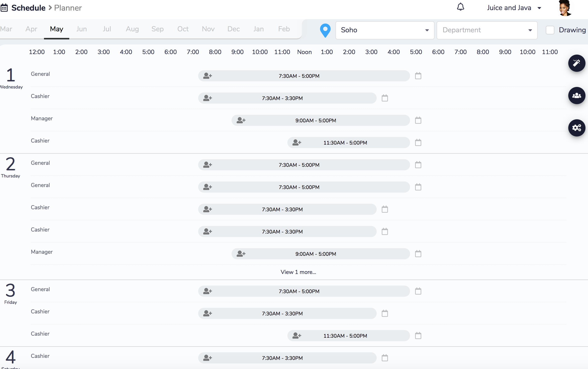Click the View 1 more link

point(298,272)
